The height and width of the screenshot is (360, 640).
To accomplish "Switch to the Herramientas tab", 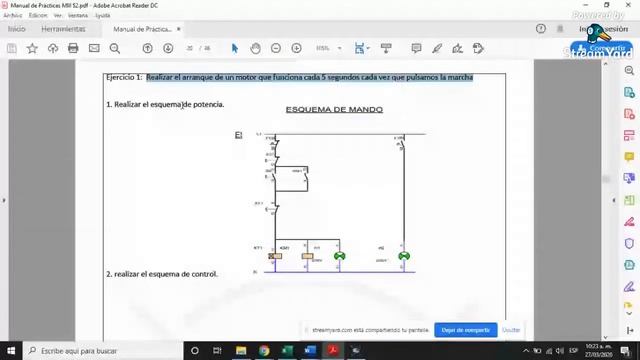I will tap(63, 29).
